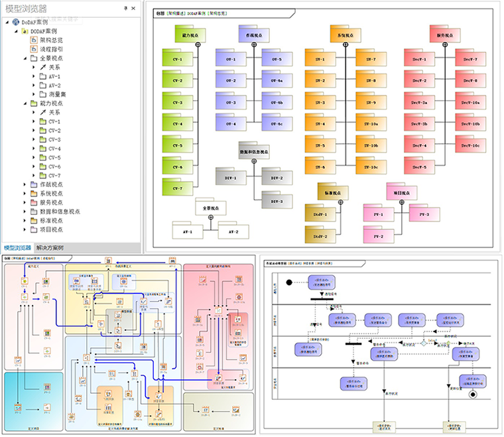Viewport: 504px width, 437px height.
Task: Select the OV-6a package box
Action: click(x=276, y=80)
